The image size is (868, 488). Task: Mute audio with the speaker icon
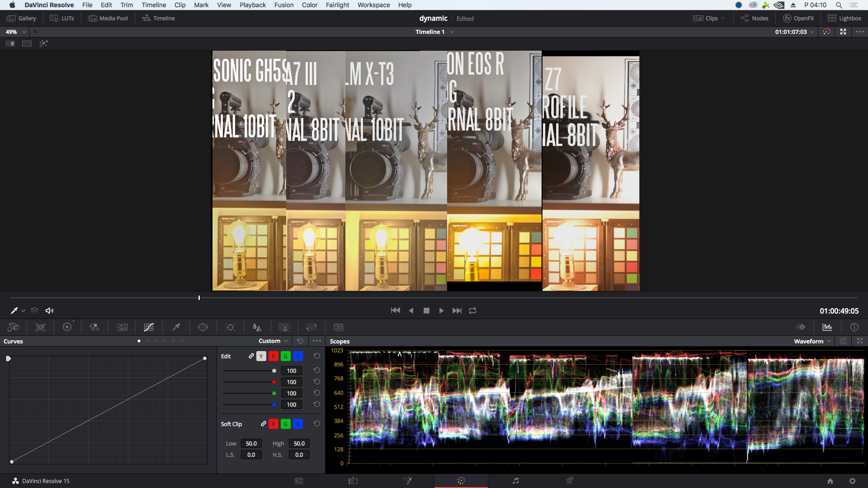coord(50,310)
